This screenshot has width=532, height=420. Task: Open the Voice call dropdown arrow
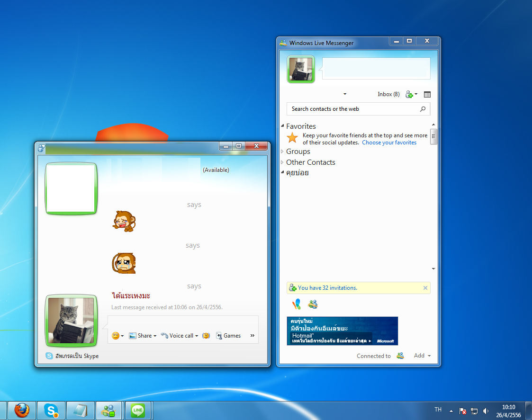click(197, 336)
